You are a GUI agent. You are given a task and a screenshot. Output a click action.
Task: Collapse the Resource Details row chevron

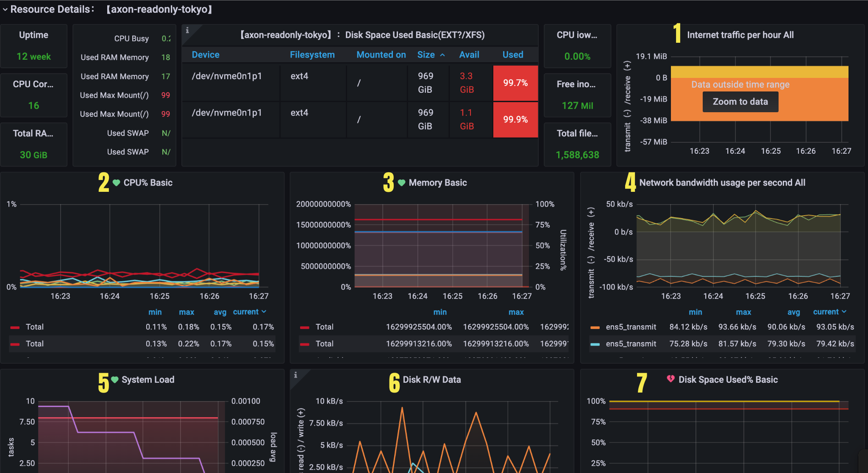click(x=5, y=9)
